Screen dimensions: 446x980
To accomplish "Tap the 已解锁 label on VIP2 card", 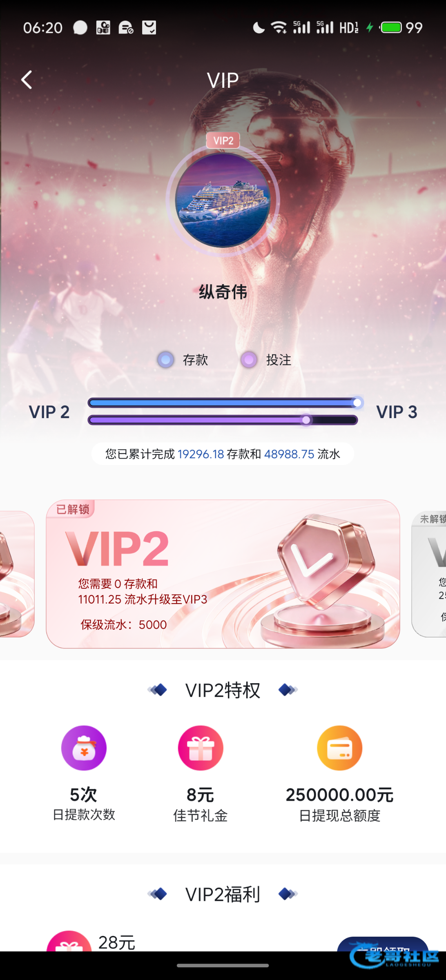I will tap(72, 509).
